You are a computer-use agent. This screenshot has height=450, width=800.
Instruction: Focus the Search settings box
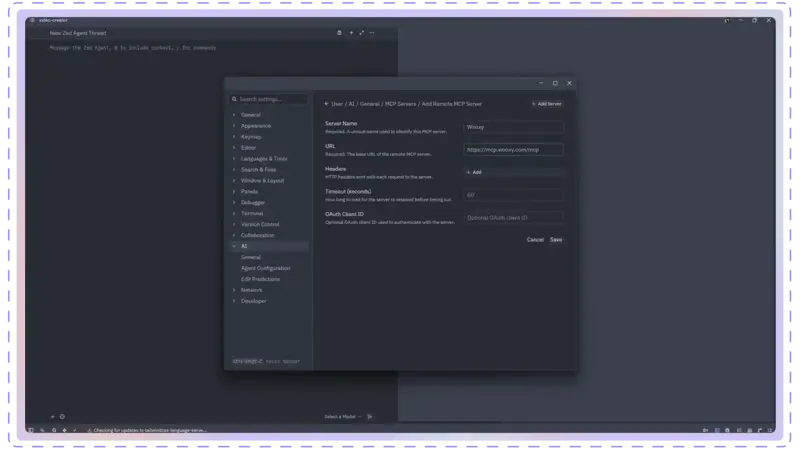[269, 99]
